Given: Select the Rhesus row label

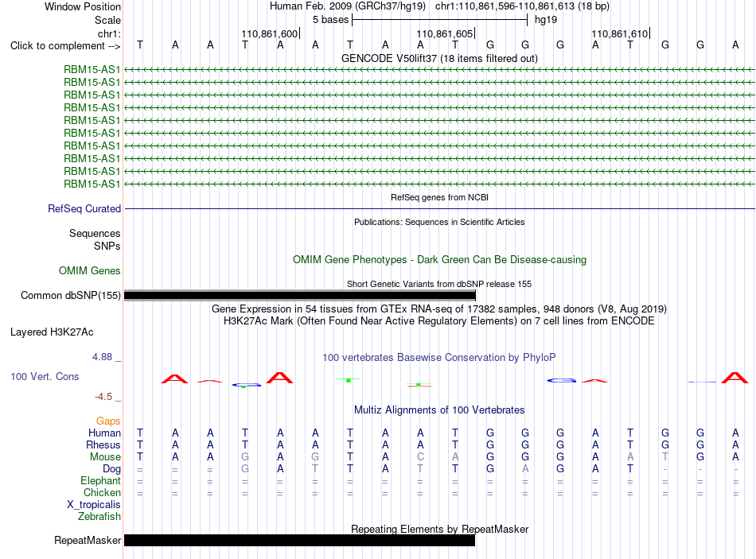Looking at the screenshot, I should click(x=103, y=444).
